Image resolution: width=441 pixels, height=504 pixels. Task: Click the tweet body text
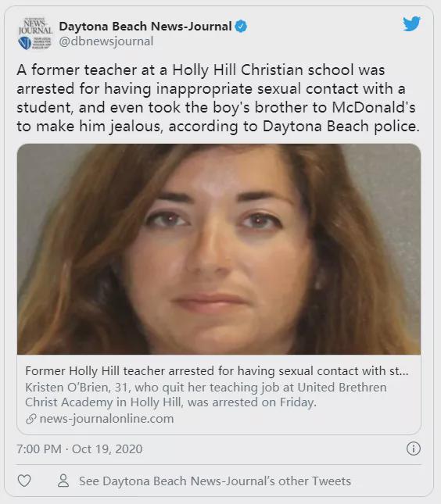(218, 98)
